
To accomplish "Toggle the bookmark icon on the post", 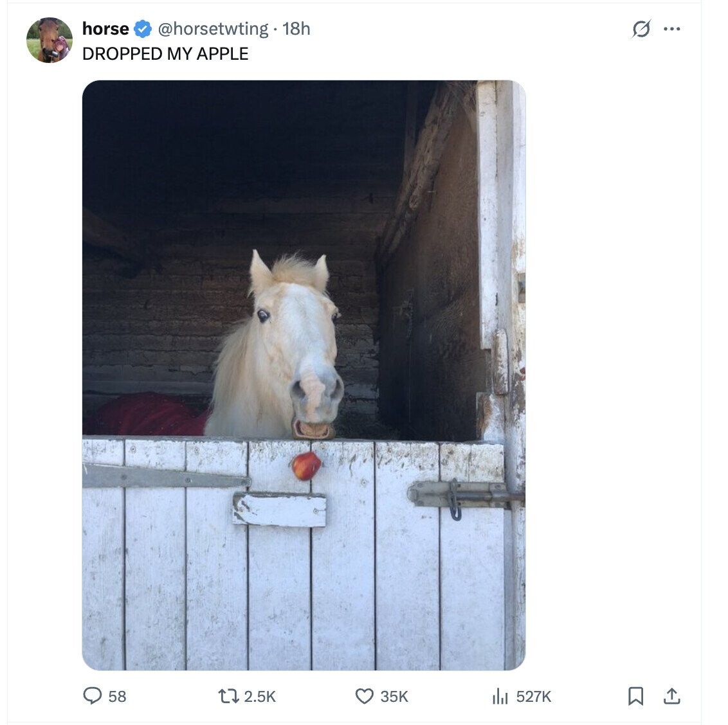I will (635, 696).
